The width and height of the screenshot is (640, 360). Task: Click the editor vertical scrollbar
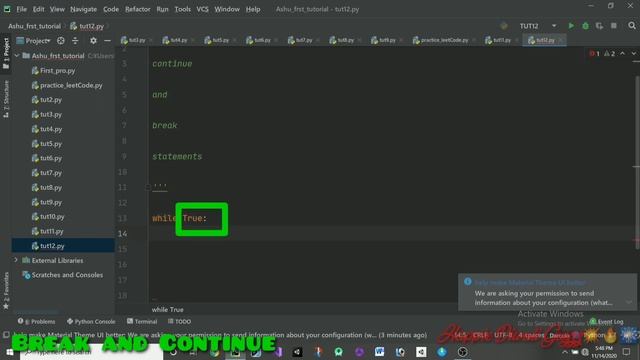636,163
